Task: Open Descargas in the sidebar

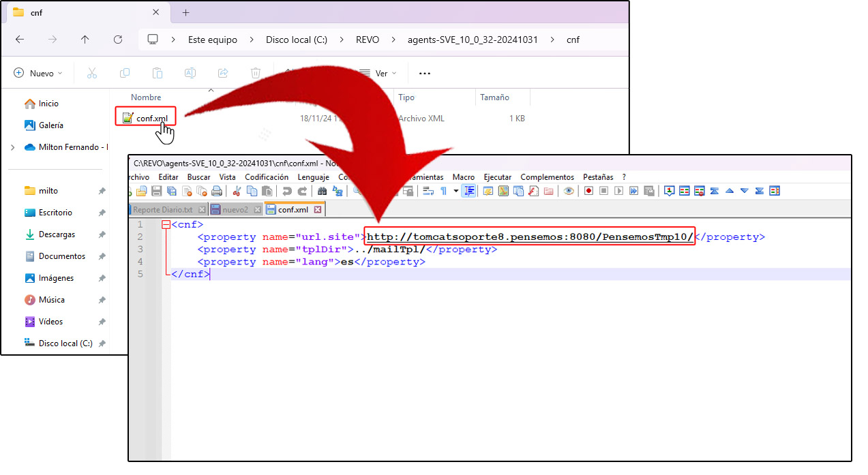Action: pos(57,234)
